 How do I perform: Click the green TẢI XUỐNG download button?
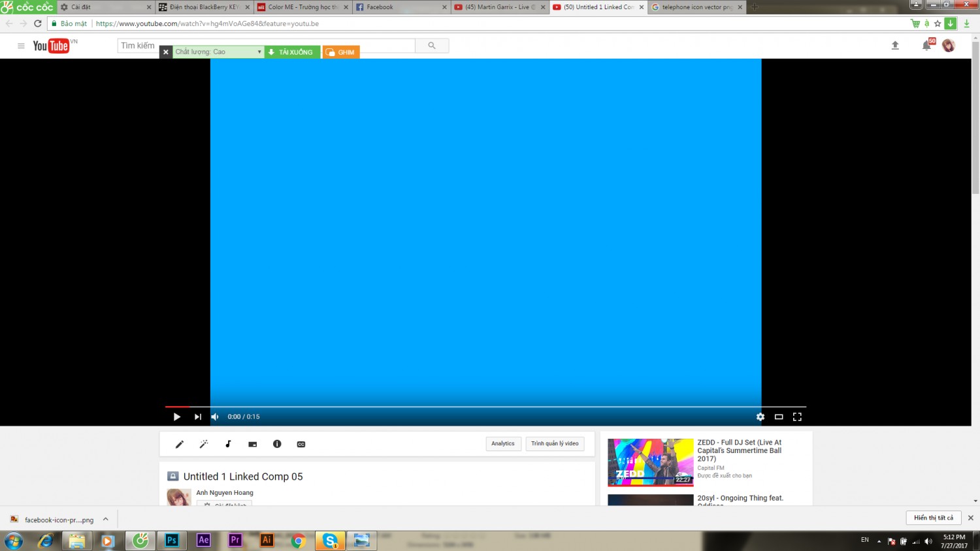point(292,52)
